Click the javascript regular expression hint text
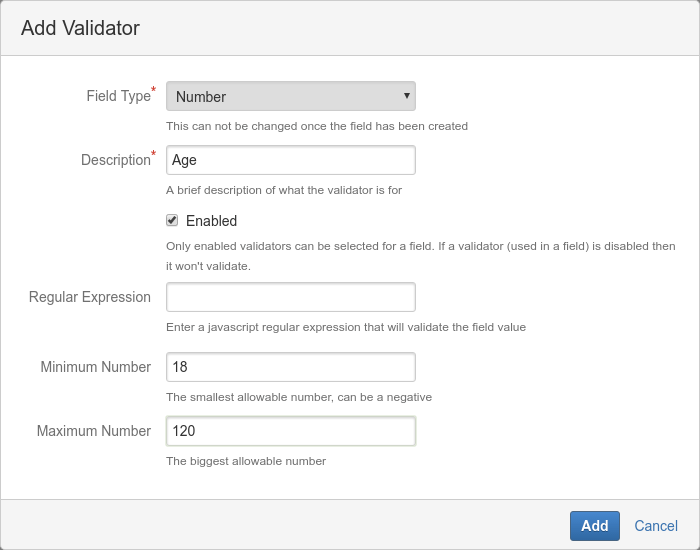The width and height of the screenshot is (700, 550). [346, 327]
